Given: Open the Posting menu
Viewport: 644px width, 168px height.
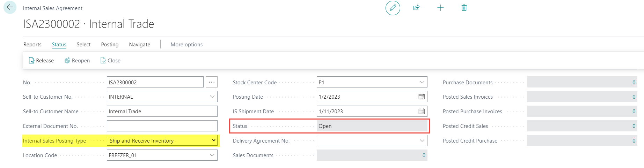Looking at the screenshot, I should (110, 45).
